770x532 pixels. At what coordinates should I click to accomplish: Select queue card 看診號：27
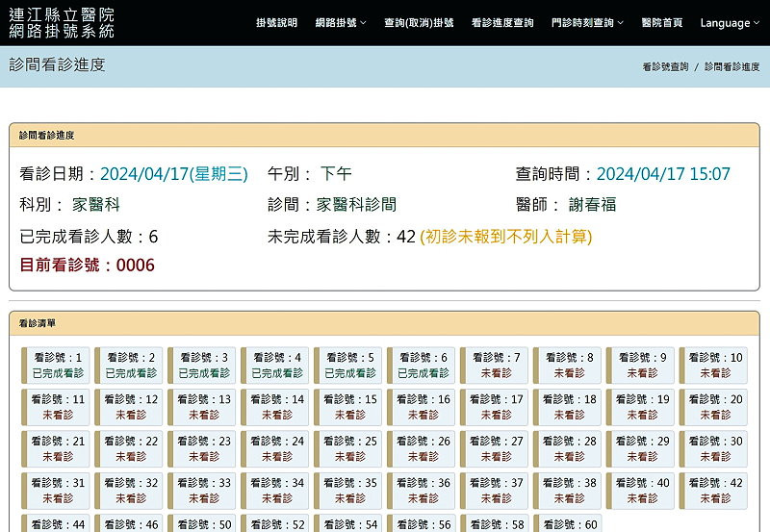pos(494,448)
